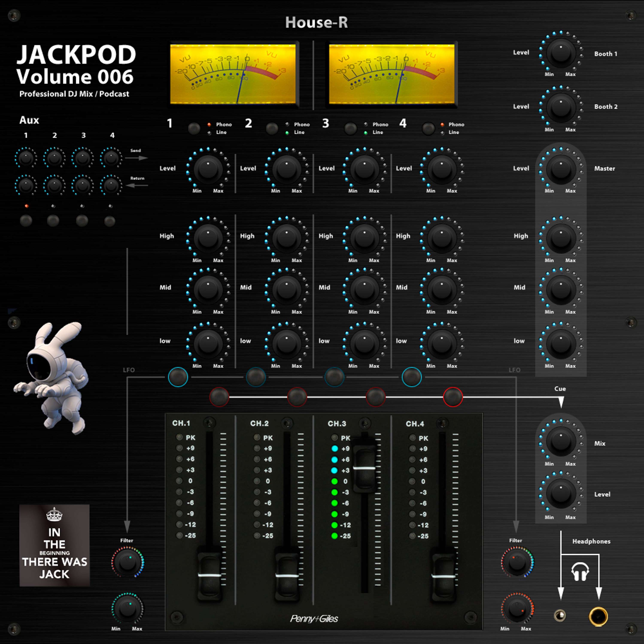Screen dimensions: 644x644
Task: Toggle channel 4 Phono/Line switch button
Action: [428, 128]
